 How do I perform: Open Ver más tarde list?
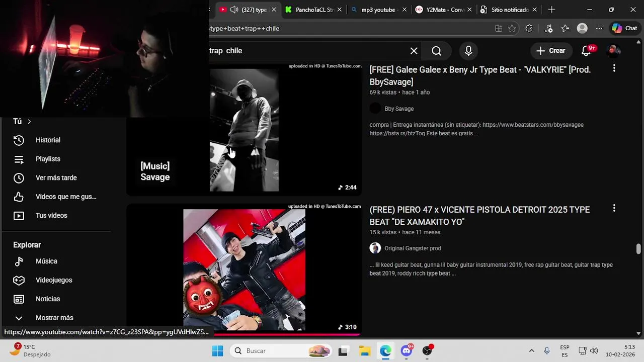point(56,178)
